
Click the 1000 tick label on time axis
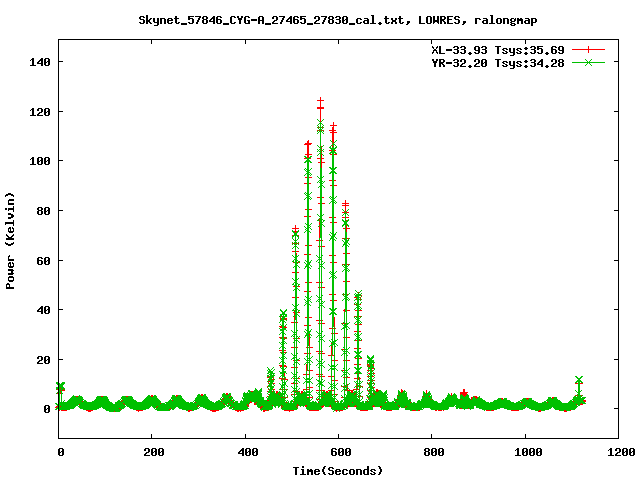tap(528, 452)
